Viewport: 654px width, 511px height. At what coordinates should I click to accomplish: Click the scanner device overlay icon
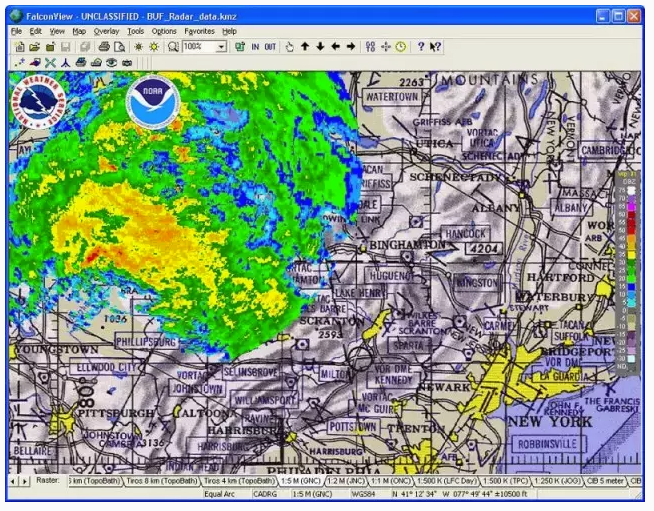(x=96, y=63)
